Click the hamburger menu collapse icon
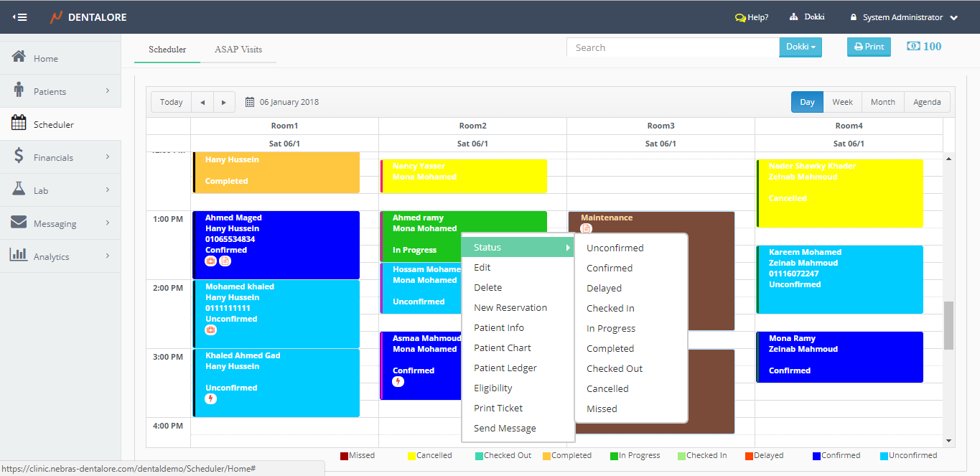Image resolution: width=980 pixels, height=476 pixels. (x=19, y=17)
